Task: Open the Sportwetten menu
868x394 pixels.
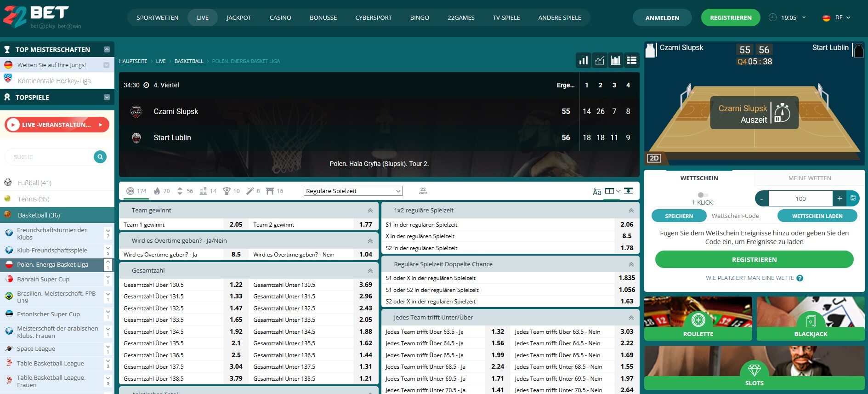Action: tap(157, 17)
